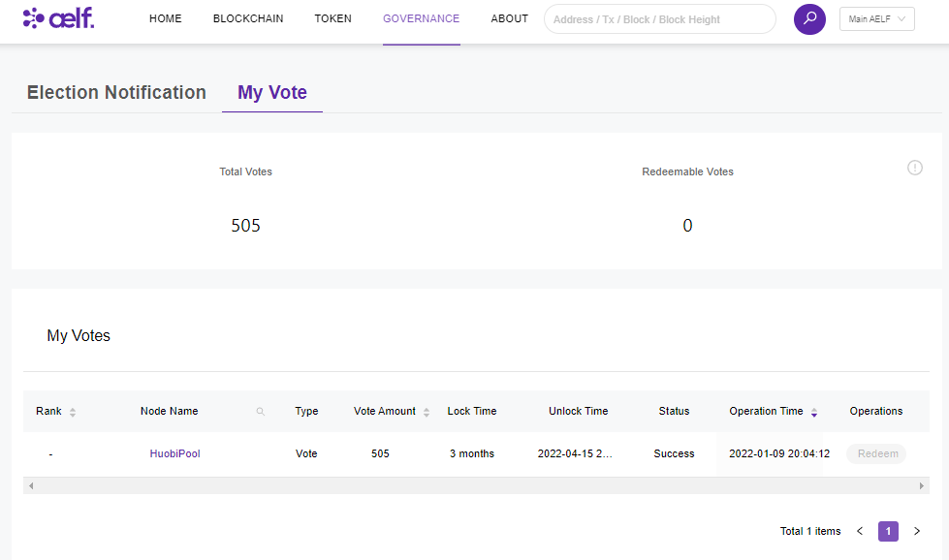Open the HuobiPool node link
Viewport: 949px width, 560px height.
[174, 453]
